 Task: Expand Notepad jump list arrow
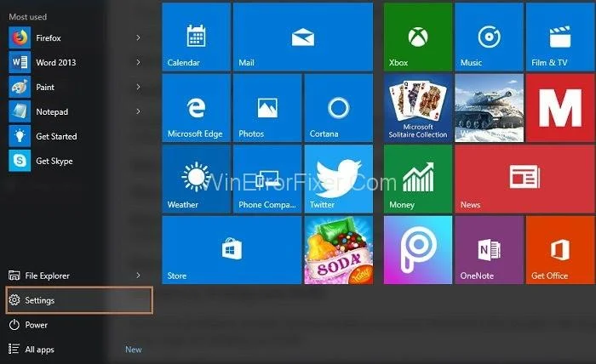(x=138, y=111)
